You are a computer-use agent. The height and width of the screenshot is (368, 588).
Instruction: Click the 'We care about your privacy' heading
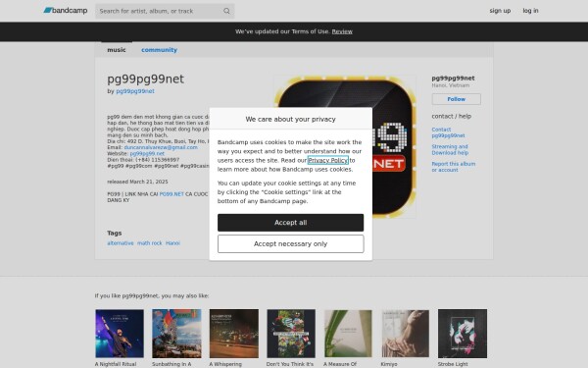click(291, 119)
